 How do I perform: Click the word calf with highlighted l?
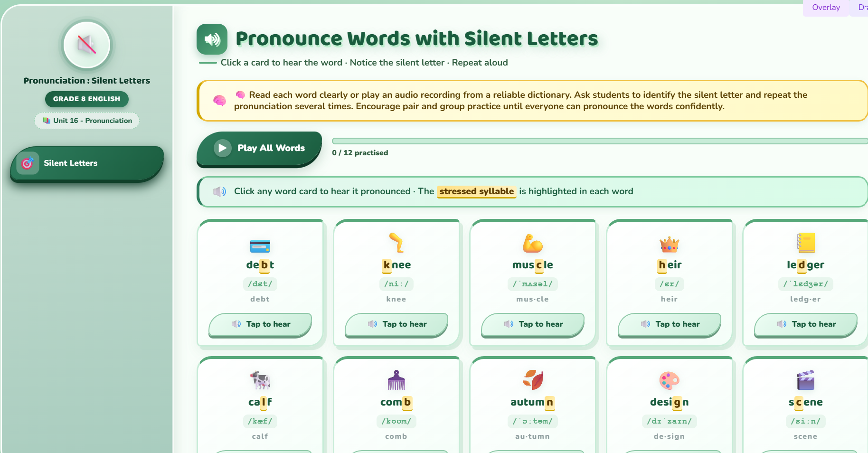pyautogui.click(x=260, y=402)
